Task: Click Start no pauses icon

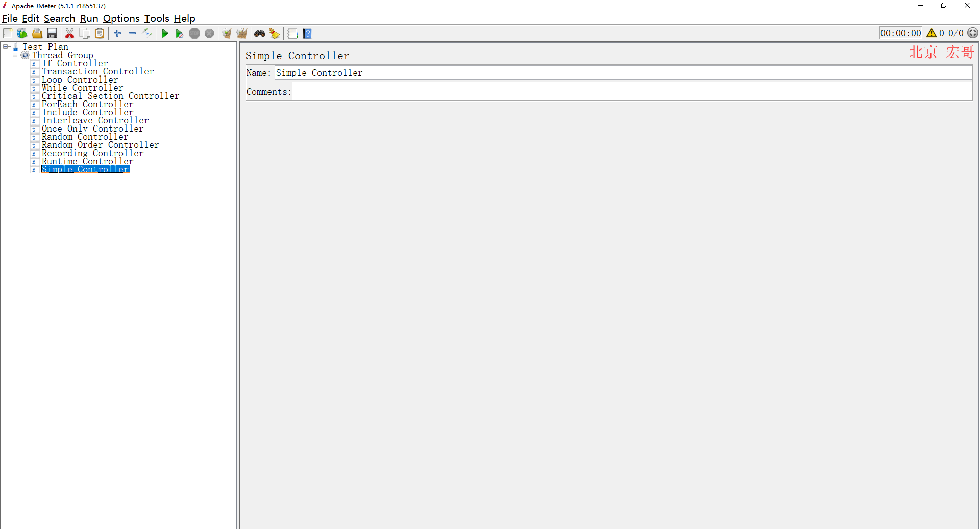Action: click(180, 33)
